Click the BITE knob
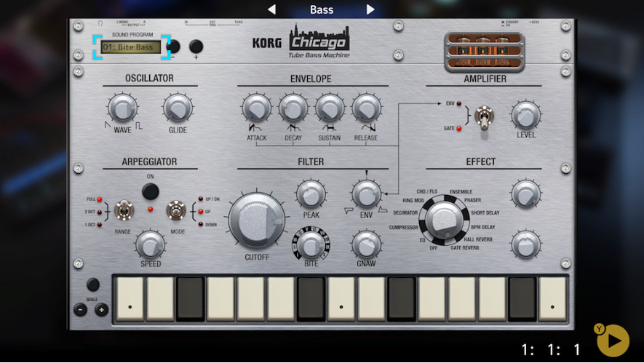644x363 pixels. click(x=311, y=244)
